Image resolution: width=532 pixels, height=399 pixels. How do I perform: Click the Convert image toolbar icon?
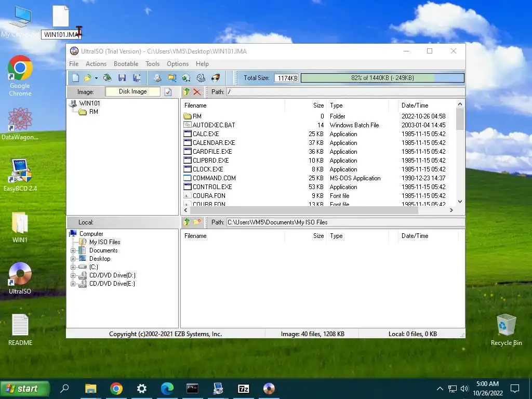point(187,78)
